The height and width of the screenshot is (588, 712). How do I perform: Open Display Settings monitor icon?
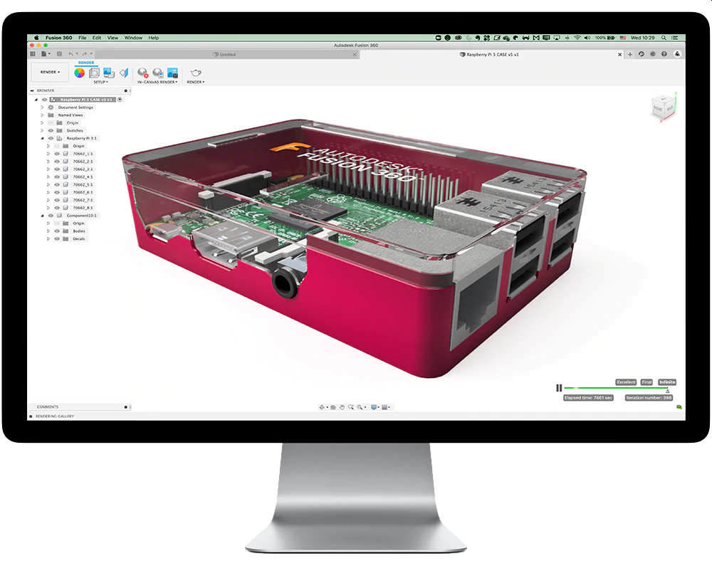point(374,407)
